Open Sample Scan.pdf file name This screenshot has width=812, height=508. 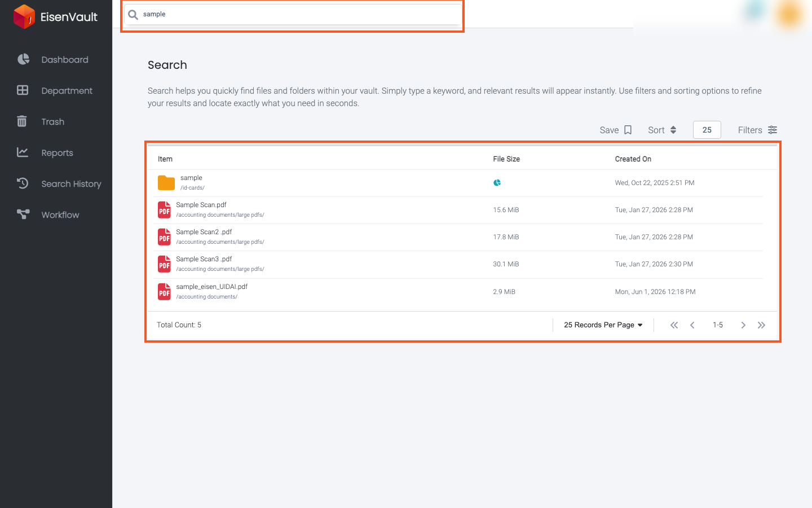(x=201, y=205)
